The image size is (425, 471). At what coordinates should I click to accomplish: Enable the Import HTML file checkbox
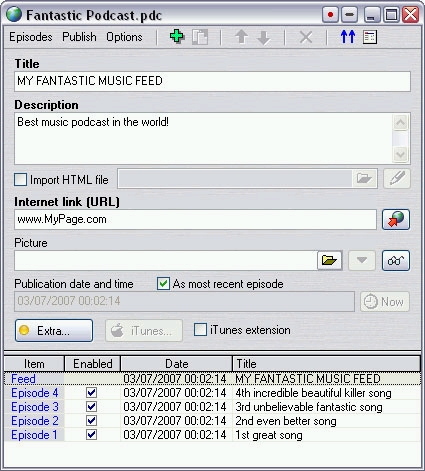(x=20, y=179)
